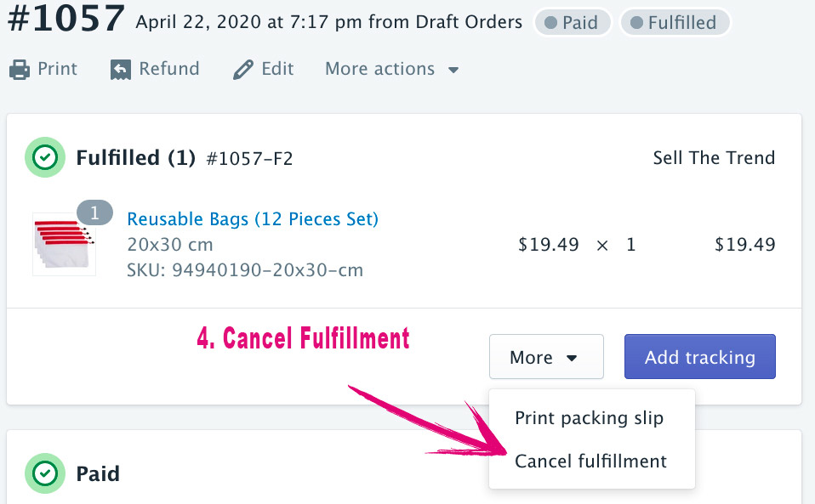The width and height of the screenshot is (815, 504).
Task: Click the Refund text button
Action: (x=169, y=69)
